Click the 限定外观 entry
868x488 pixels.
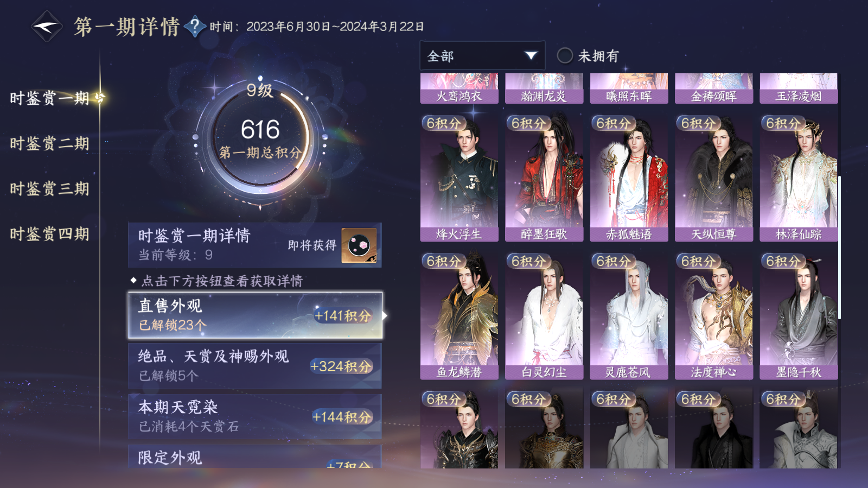255,457
